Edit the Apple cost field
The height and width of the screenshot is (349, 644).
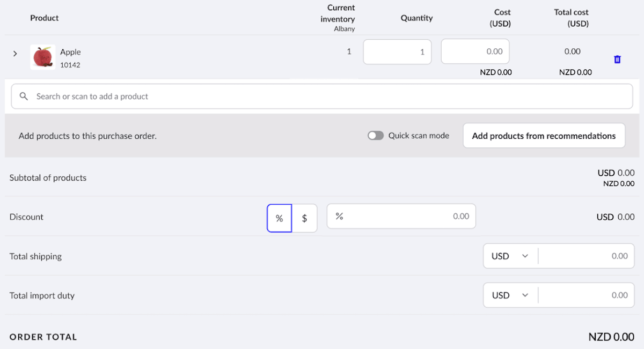pos(475,51)
